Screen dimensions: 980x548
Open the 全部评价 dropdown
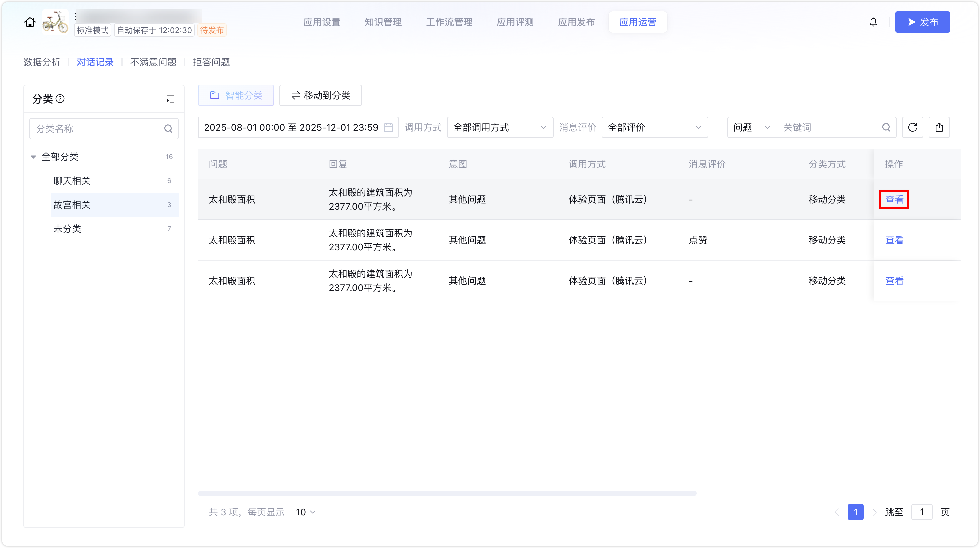click(x=654, y=127)
